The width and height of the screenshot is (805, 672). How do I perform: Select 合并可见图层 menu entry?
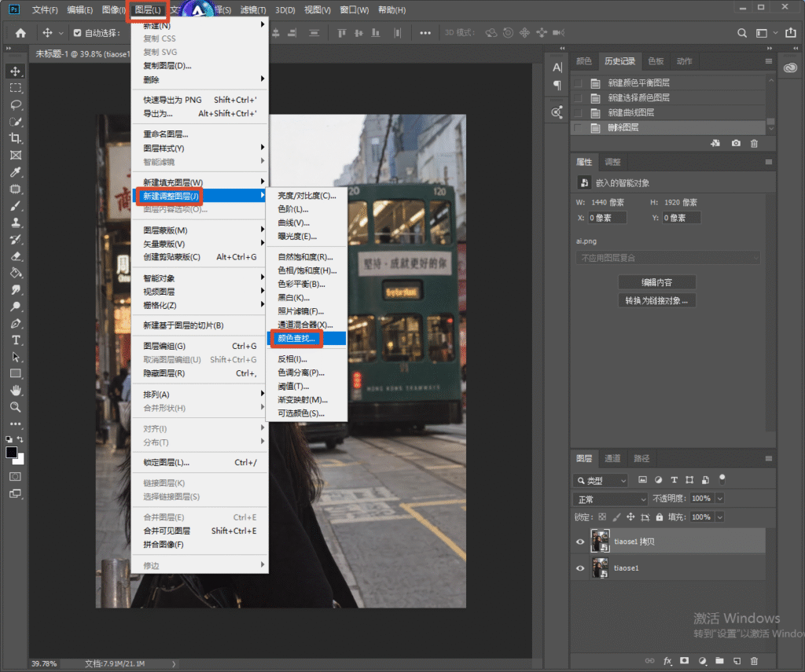pyautogui.click(x=199, y=531)
